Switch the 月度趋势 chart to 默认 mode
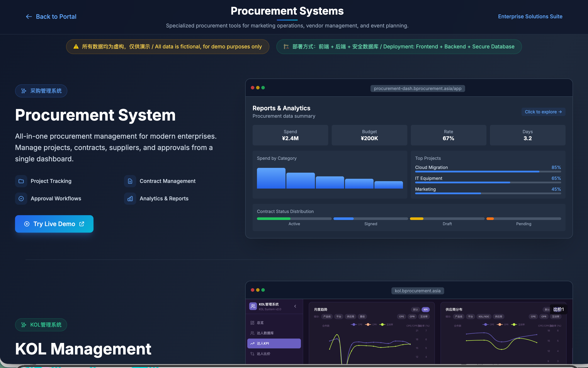 416,310
